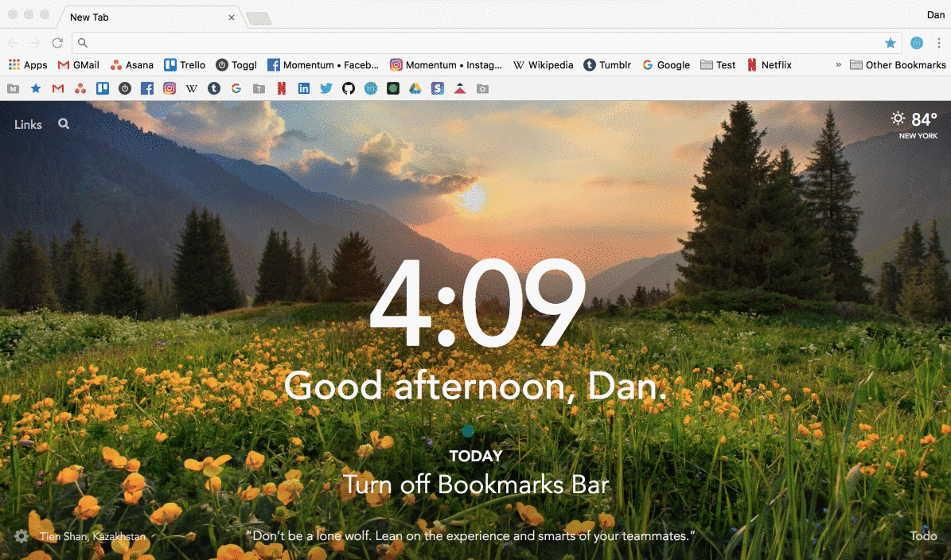Viewport: 951px width, 560px height.
Task: Open the icon-only Tumblr bookmark
Action: (214, 88)
